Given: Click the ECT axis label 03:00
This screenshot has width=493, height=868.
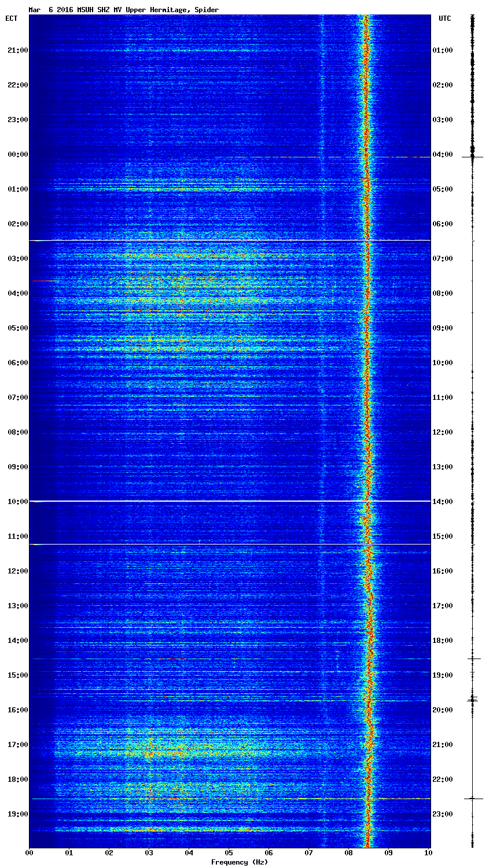Looking at the screenshot, I should 17,259.
